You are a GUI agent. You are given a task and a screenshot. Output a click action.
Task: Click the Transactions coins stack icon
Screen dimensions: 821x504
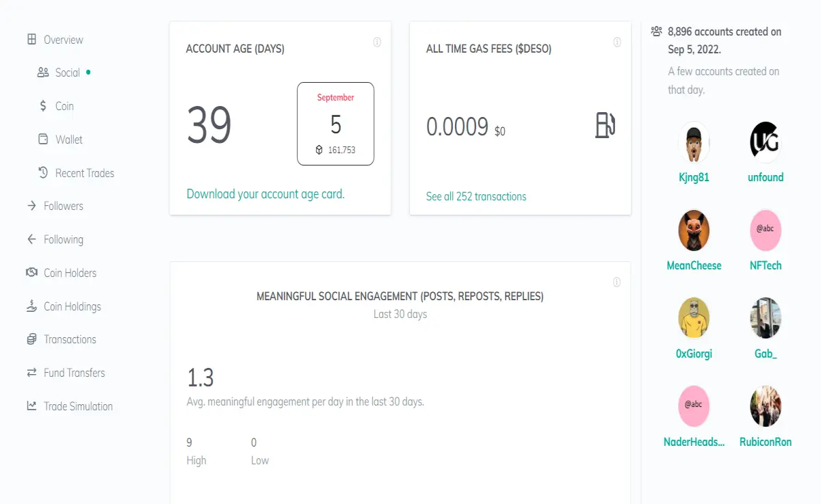[31, 339]
